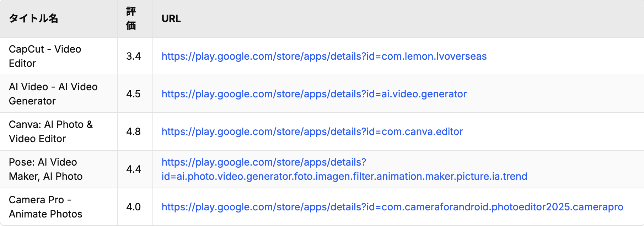Open the com.canva.editor store link
The width and height of the screenshot is (644, 226).
312,131
